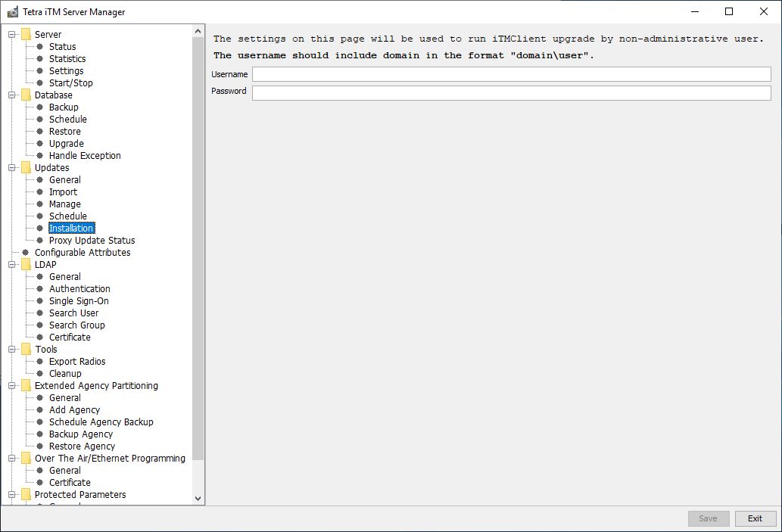Select Schedule under Updates
This screenshot has width=782, height=532.
point(68,216)
